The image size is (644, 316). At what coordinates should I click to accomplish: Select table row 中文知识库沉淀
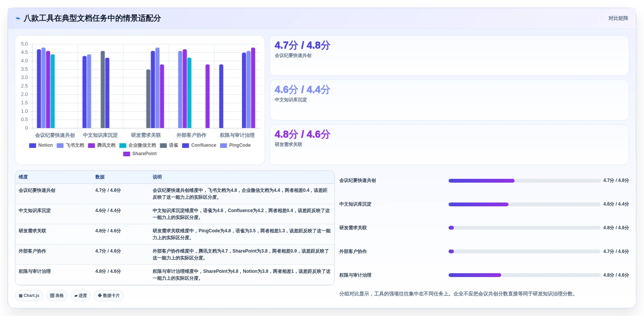click(175, 214)
